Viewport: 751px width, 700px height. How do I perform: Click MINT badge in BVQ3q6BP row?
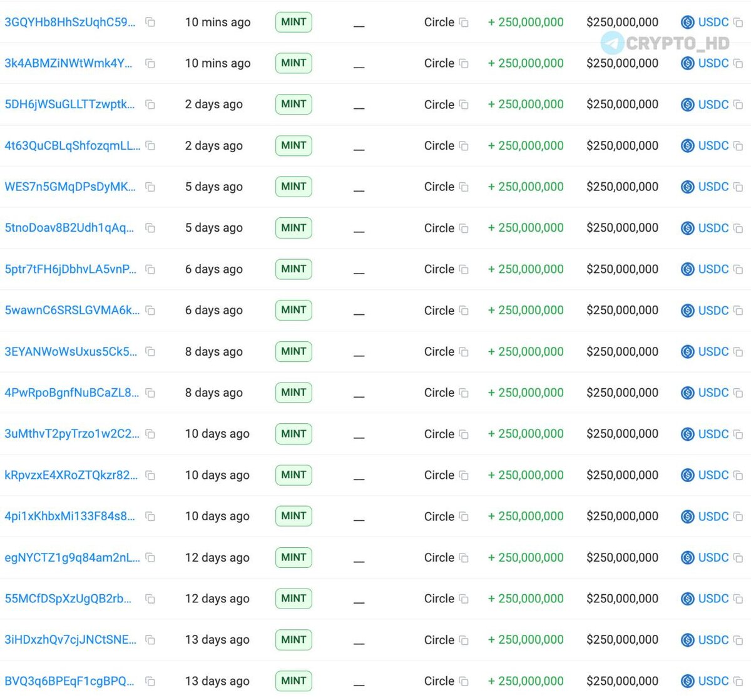[294, 681]
